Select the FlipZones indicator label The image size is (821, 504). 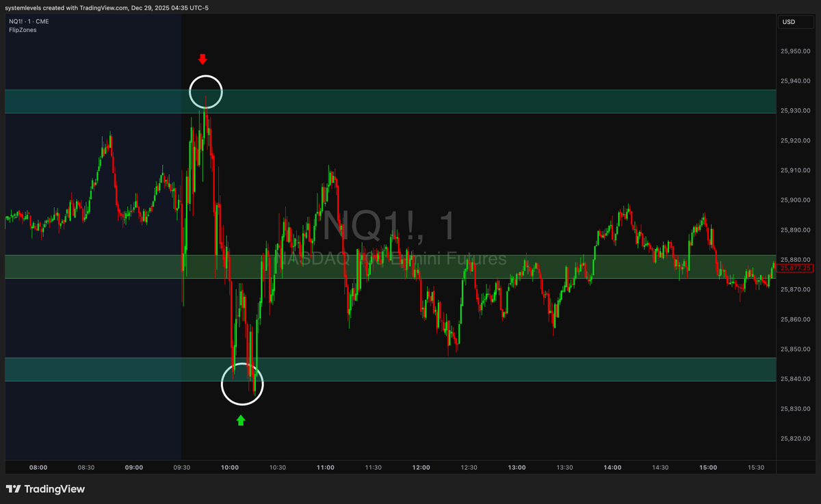(23, 30)
